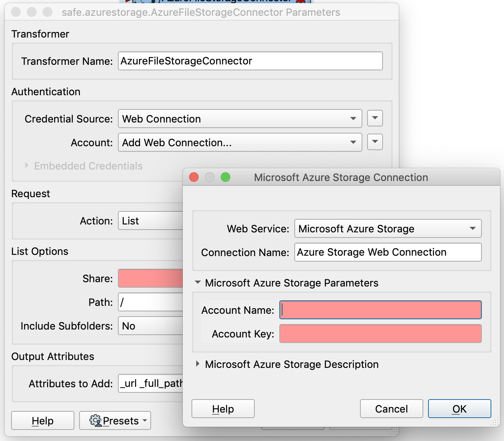Open the Action dropdown showing List
This screenshot has width=504, height=441.
pos(150,220)
